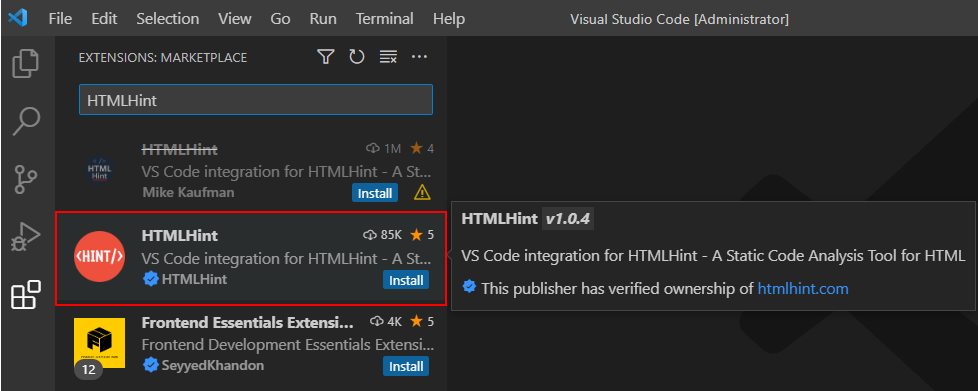Click the v1.0.4 version label in tooltip
Viewport: 978px width, 391px height.
568,219
